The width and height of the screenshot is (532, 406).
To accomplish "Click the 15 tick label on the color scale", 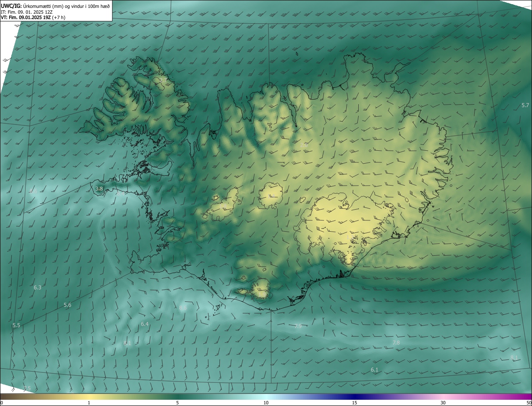I will coord(355,403).
